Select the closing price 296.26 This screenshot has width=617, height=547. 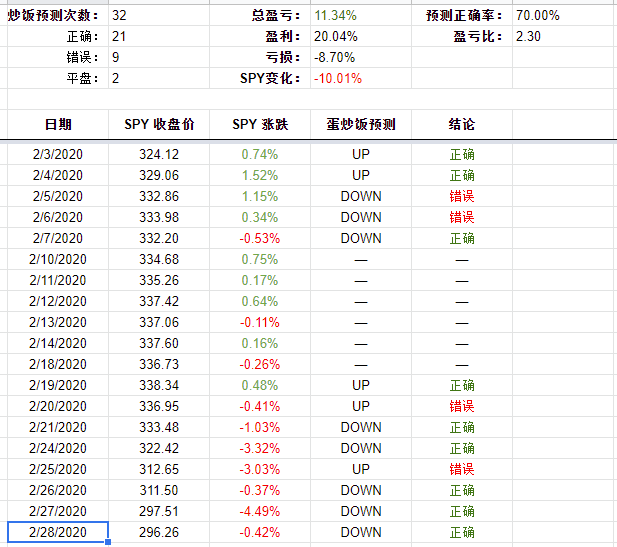[x=159, y=532]
